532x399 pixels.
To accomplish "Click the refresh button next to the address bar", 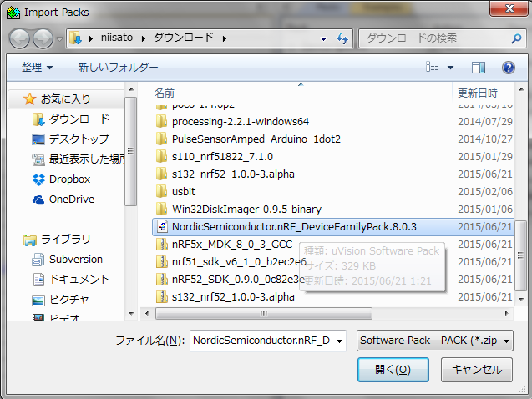I will click(x=342, y=38).
